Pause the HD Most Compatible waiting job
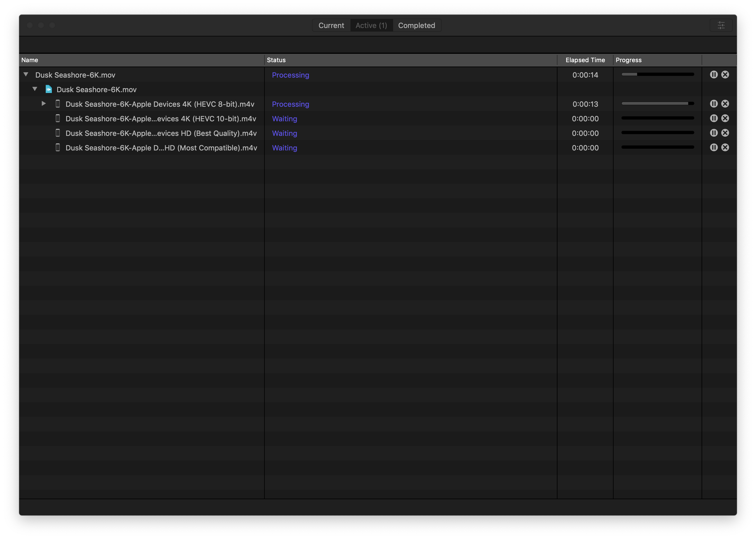Screen dimensions: 756x539 [713, 148]
